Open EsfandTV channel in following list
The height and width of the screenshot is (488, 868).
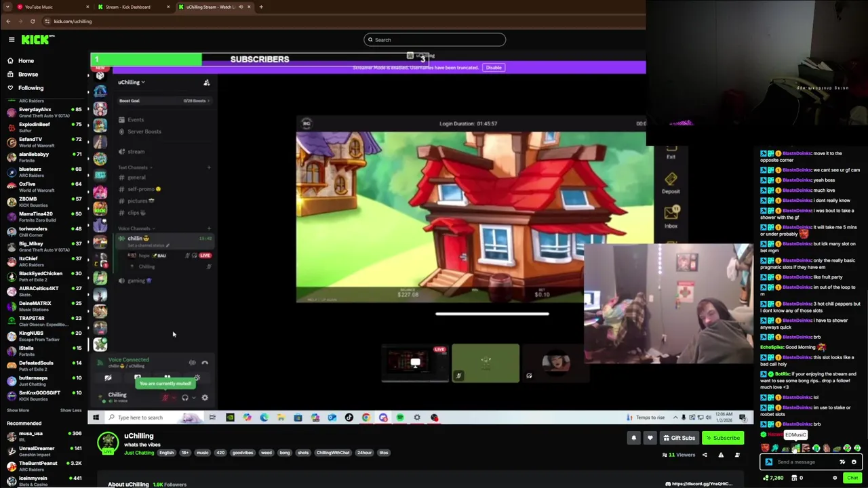(x=44, y=142)
